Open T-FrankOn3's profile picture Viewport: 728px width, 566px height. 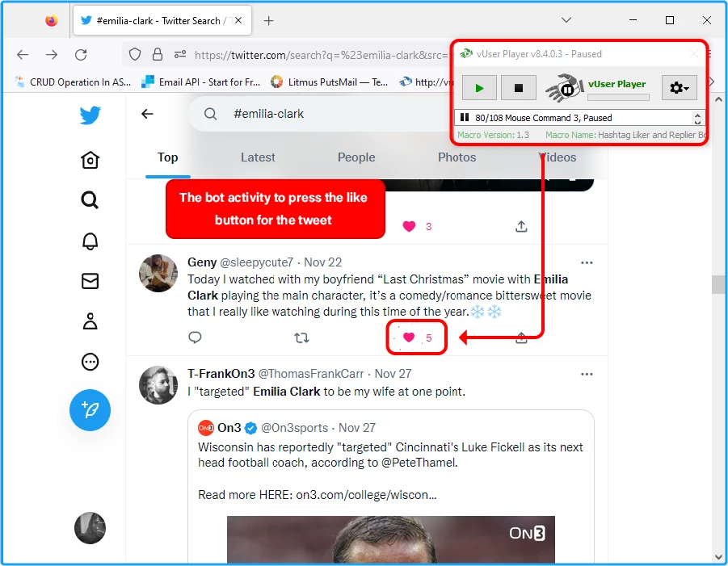(158, 385)
